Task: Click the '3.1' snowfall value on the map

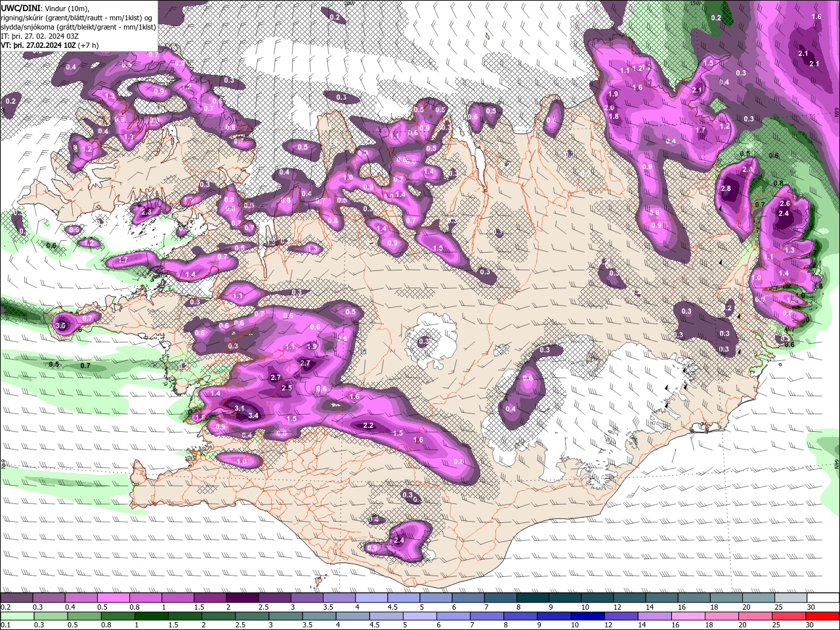Action: 240,408
